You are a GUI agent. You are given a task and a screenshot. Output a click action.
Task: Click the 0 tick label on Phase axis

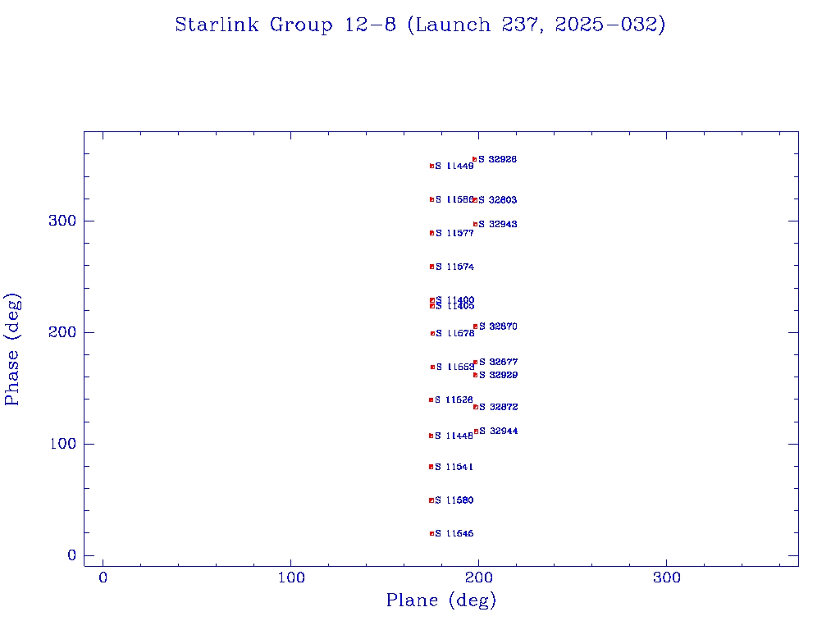(72, 555)
